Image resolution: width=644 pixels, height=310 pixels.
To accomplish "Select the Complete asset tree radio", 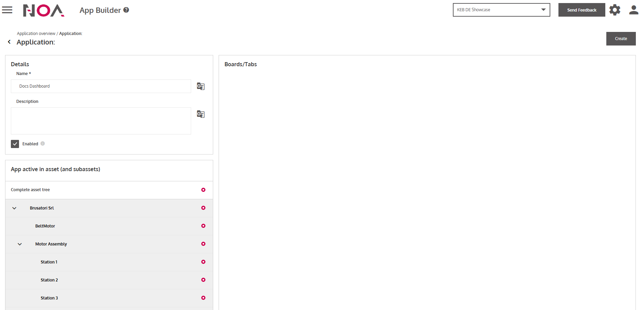I will pyautogui.click(x=203, y=190).
